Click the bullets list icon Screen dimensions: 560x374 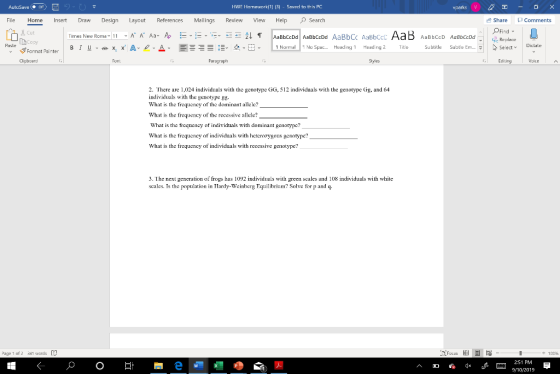coord(183,35)
